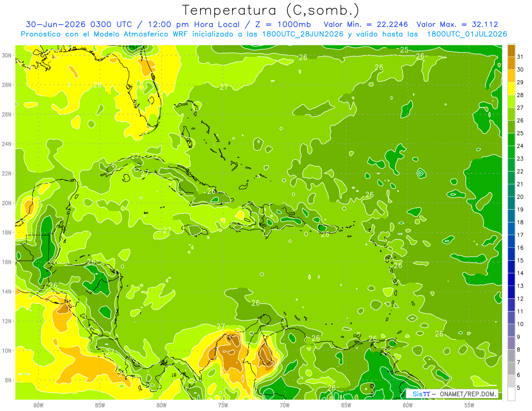Click the 70W longitude axis label
The height and width of the screenshot is (411, 532).
[285, 405]
